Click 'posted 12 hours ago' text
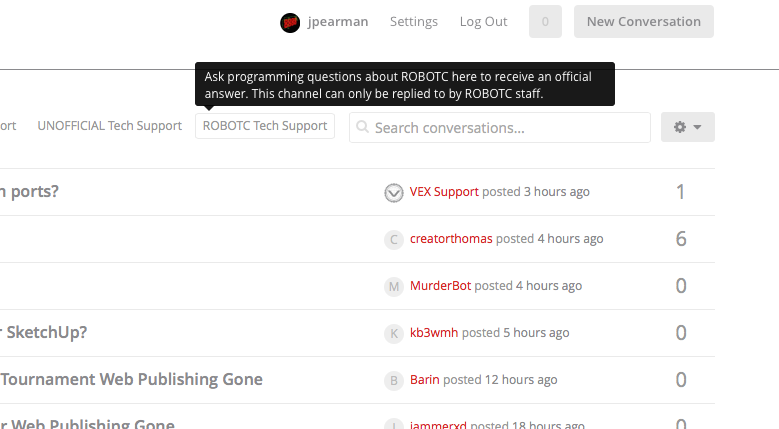Screen dimensions: 779x429 [x=500, y=380]
